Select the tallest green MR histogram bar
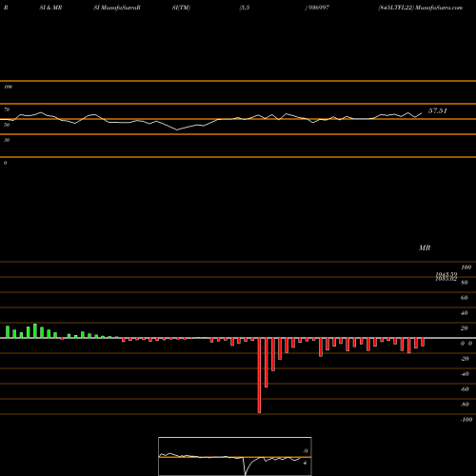Screen dimensions: 476x476 tap(35, 331)
